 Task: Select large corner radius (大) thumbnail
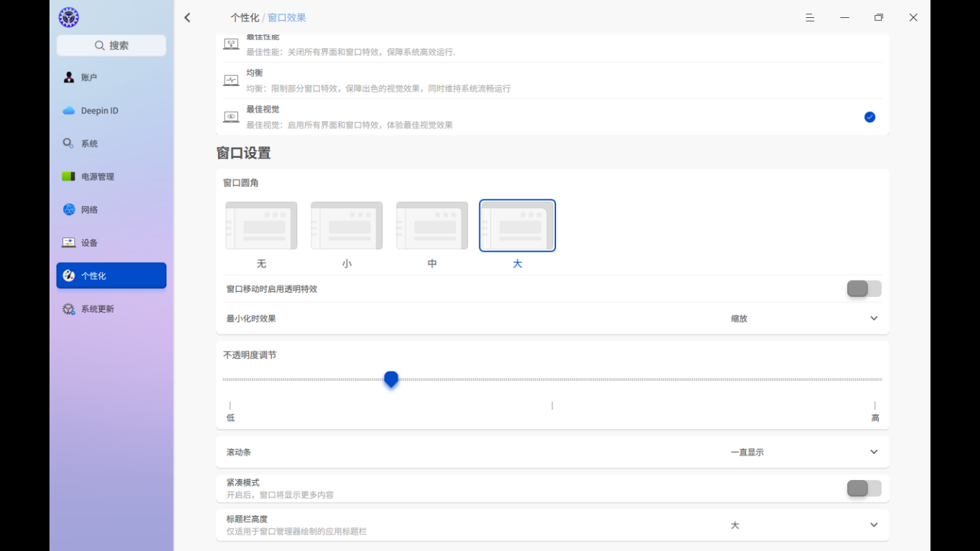[x=517, y=225]
